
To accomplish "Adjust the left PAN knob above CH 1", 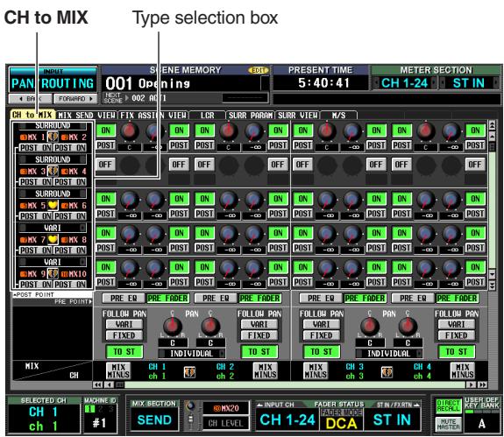I will coord(173,326).
